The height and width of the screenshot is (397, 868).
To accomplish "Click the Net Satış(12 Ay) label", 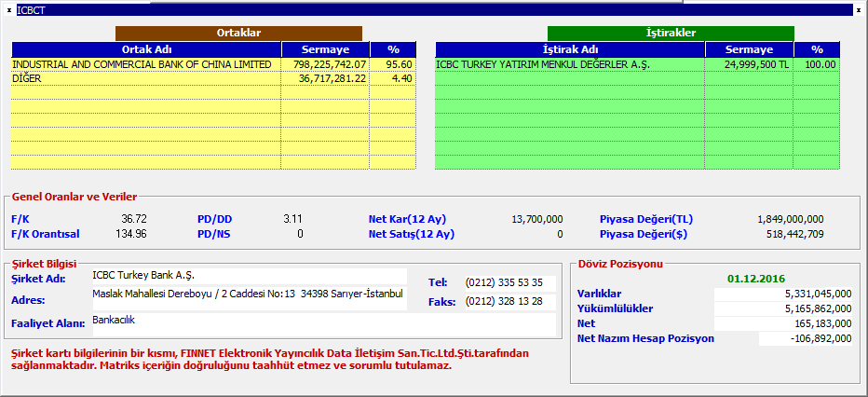I will coord(412,234).
